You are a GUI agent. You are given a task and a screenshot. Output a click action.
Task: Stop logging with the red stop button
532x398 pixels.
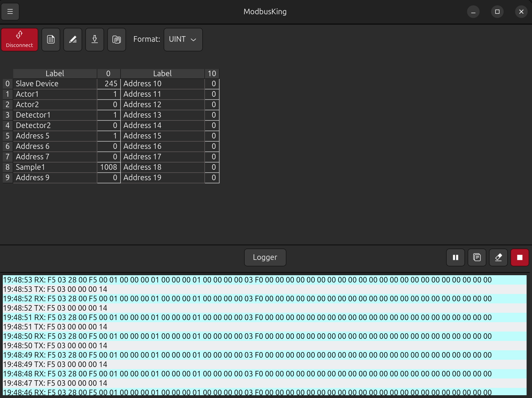[519, 257]
